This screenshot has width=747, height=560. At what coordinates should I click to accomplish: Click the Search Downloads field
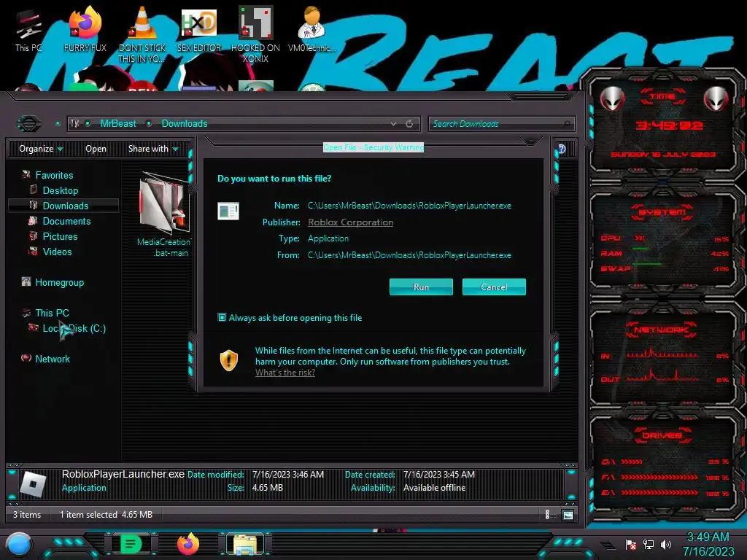pos(501,124)
